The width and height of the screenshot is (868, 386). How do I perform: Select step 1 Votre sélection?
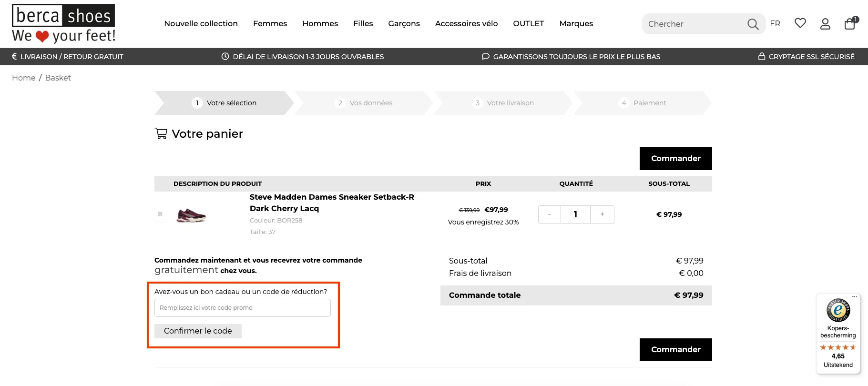[x=224, y=103]
